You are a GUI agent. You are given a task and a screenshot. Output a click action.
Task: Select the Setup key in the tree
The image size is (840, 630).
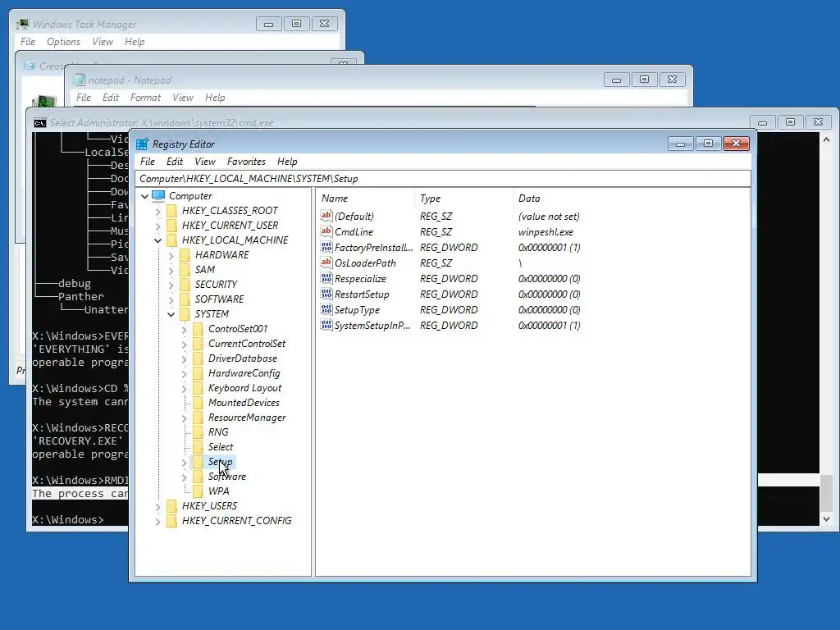(x=220, y=461)
